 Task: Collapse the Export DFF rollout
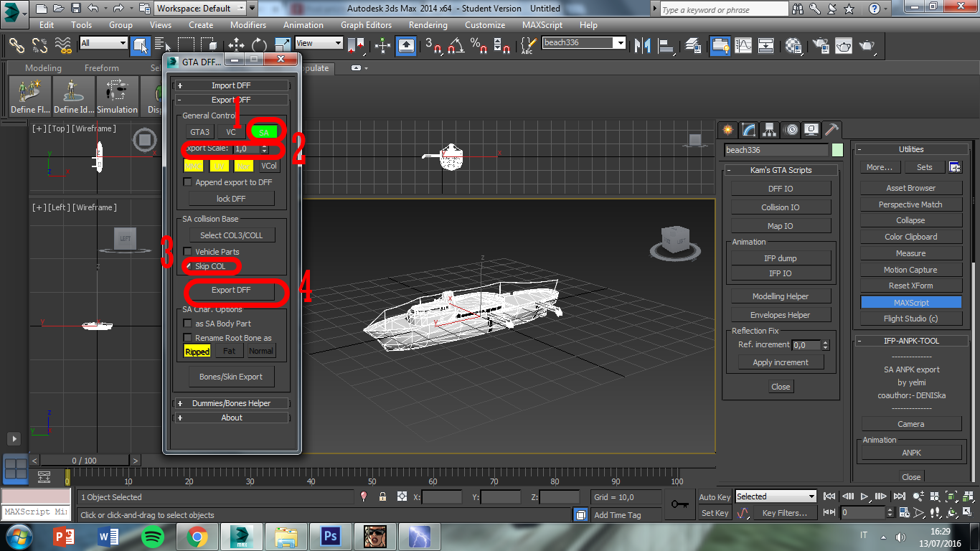click(231, 100)
